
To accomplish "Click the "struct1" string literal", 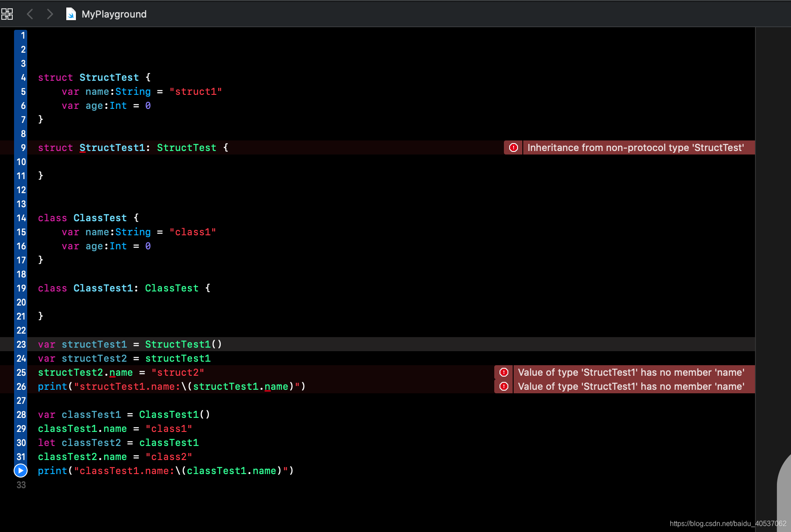I will tap(196, 92).
